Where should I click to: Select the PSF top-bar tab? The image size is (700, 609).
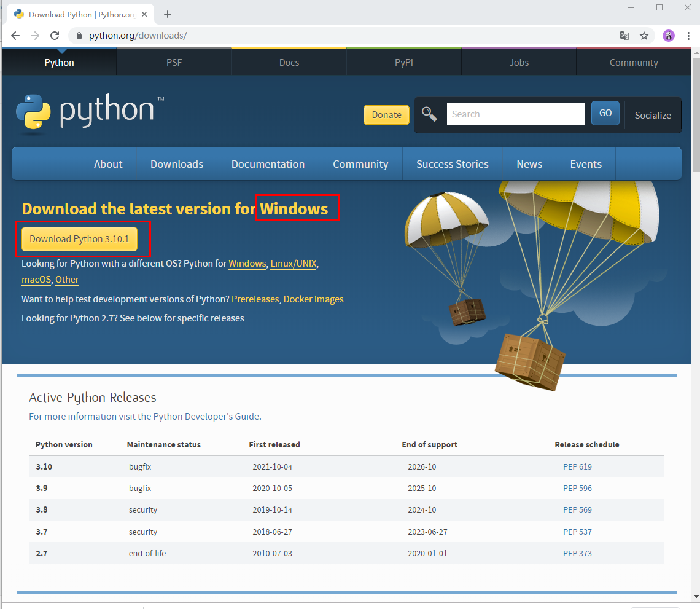pyautogui.click(x=174, y=63)
